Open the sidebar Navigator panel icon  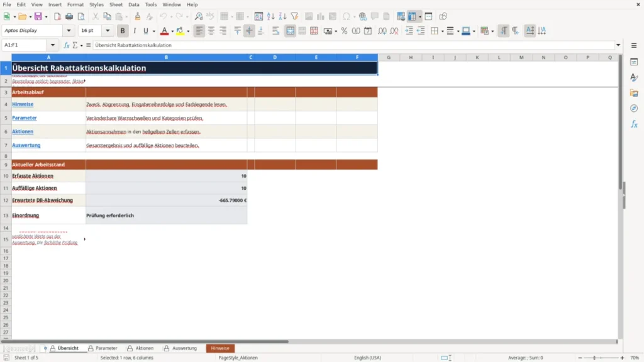(634, 108)
